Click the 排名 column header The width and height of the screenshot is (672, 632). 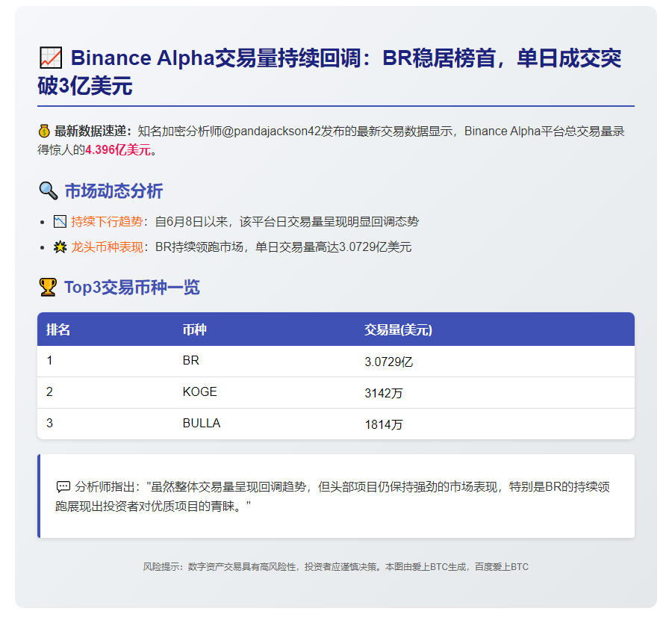click(58, 329)
